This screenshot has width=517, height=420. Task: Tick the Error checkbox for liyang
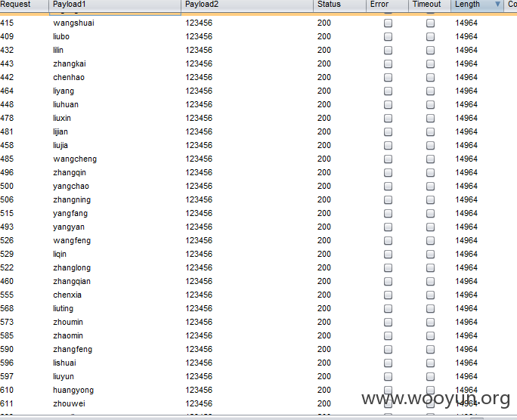click(x=388, y=91)
